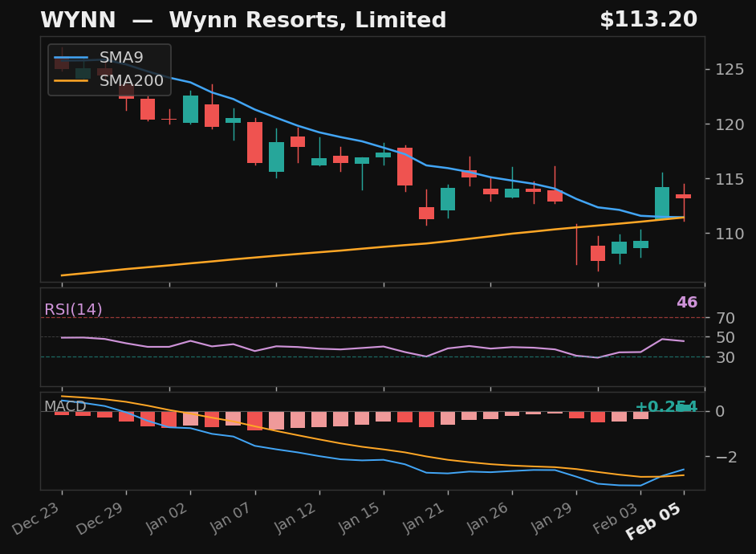Click the bold Feb 05 date label

tap(652, 521)
